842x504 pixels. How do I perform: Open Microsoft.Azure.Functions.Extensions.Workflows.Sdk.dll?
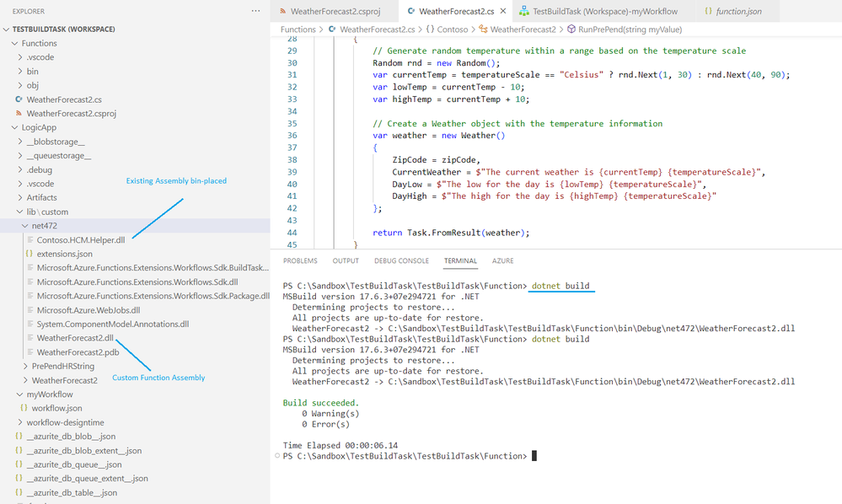(x=137, y=281)
